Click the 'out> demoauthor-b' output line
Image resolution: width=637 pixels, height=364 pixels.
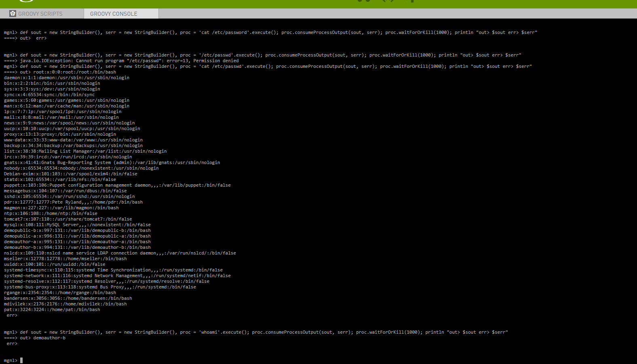35,338
